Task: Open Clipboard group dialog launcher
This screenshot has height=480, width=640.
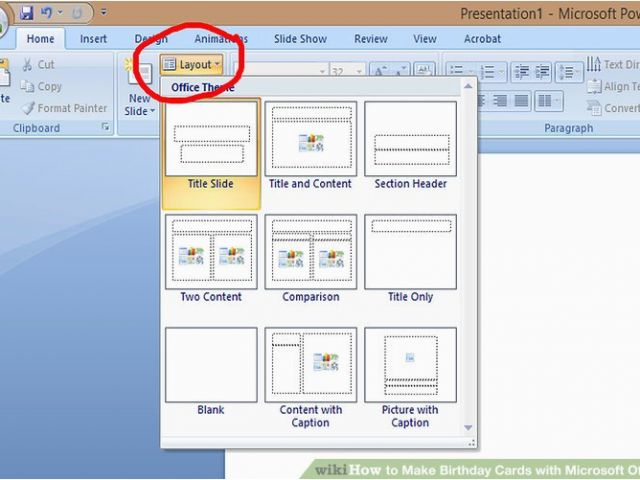Action: pyautogui.click(x=106, y=127)
